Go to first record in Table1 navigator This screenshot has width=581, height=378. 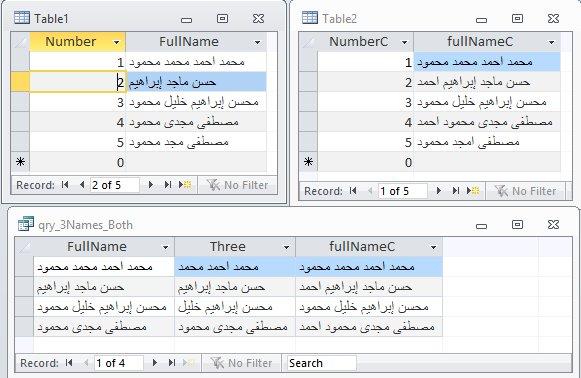pyautogui.click(x=65, y=185)
